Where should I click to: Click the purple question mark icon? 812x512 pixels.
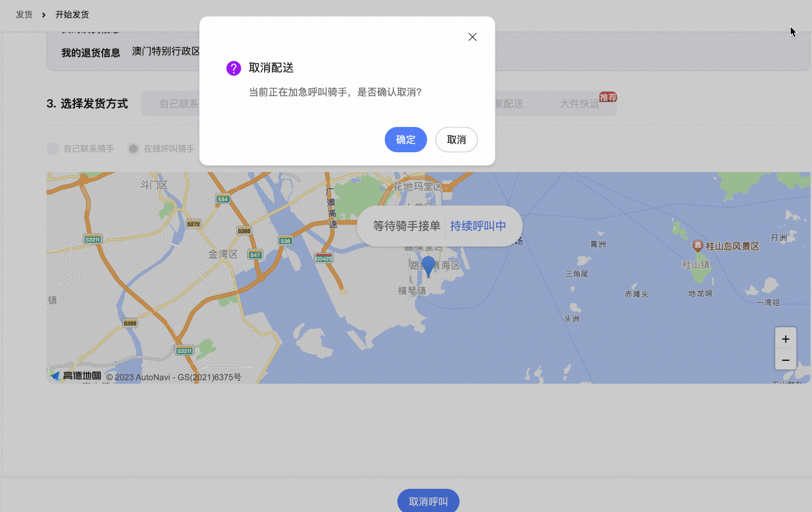[234, 68]
